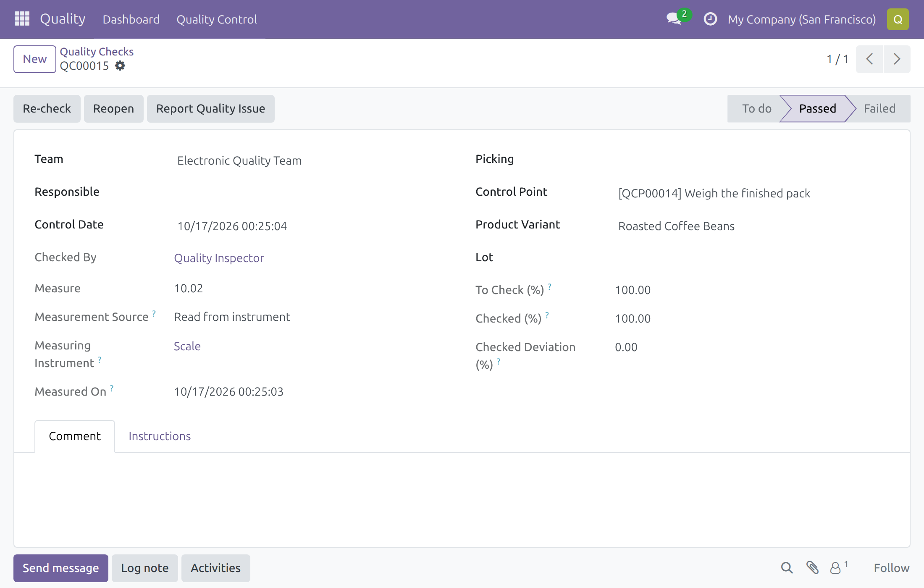The image size is (924, 588).
Task: Show followers list icon
Action: tap(838, 567)
